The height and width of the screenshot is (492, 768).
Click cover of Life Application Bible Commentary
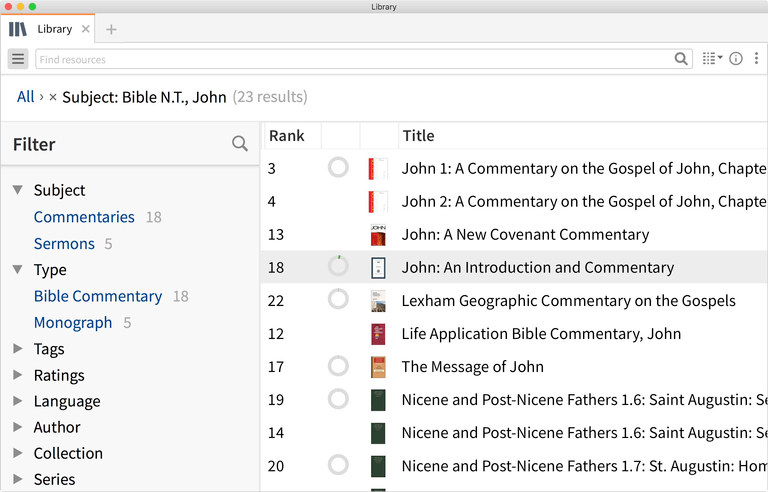[378, 334]
